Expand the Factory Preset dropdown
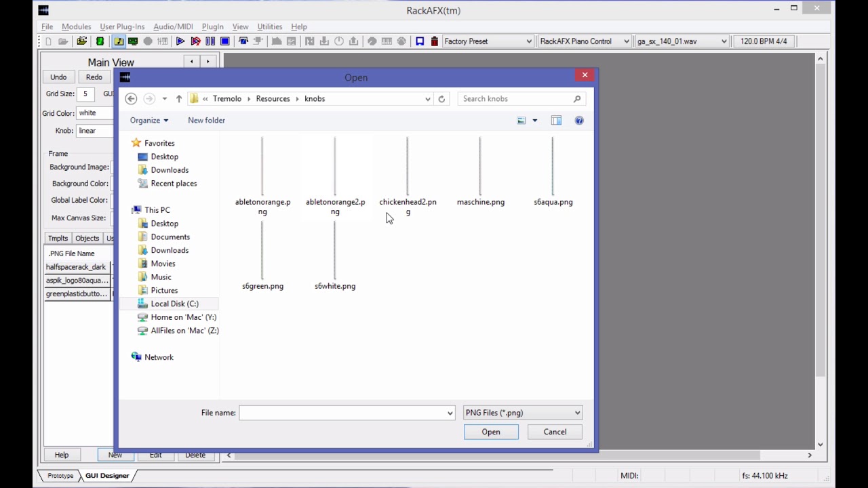 (529, 41)
